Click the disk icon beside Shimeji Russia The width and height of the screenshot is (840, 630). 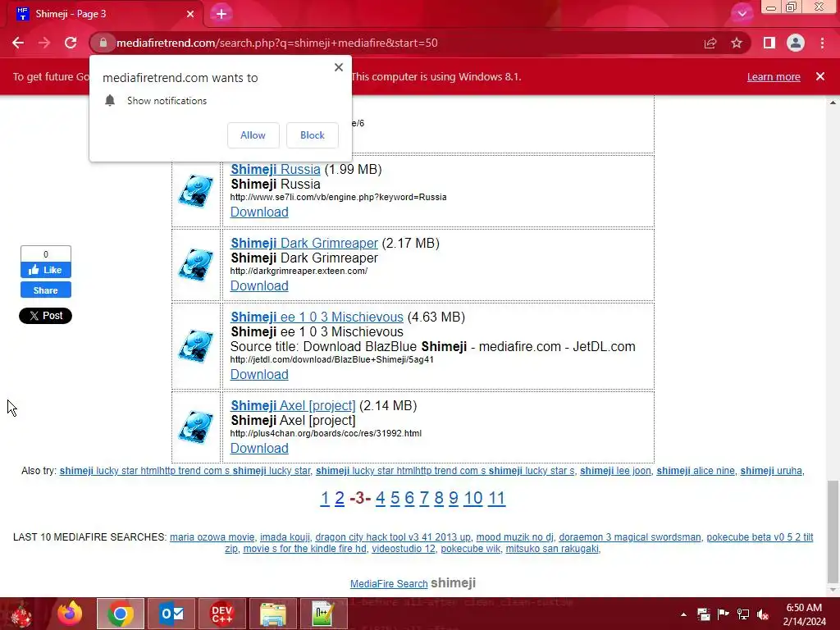(x=196, y=190)
